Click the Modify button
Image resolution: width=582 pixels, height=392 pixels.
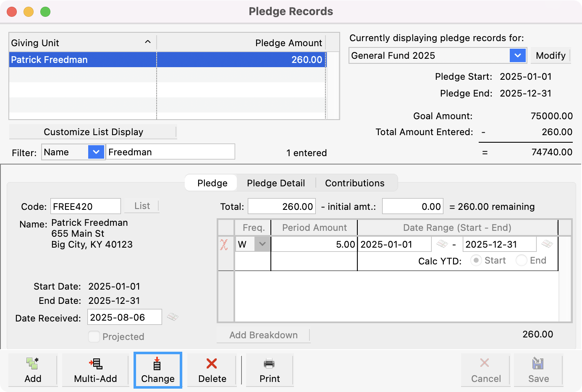click(x=551, y=55)
